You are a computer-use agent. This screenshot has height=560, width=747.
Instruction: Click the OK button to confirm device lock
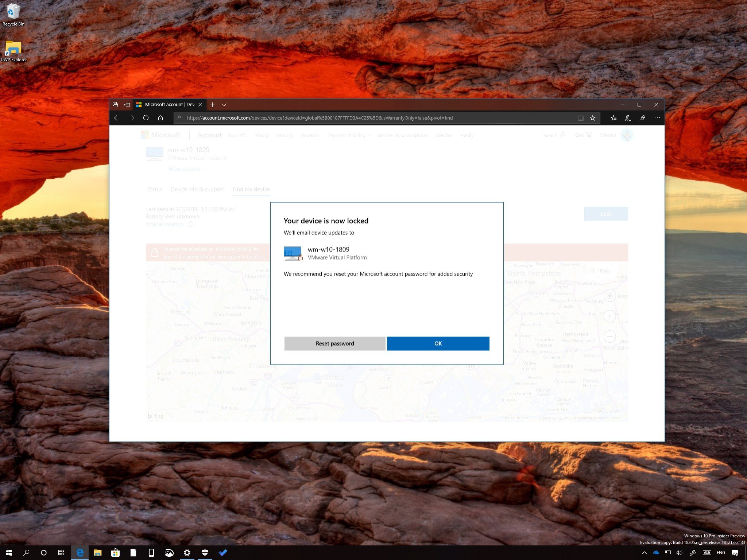click(x=438, y=343)
